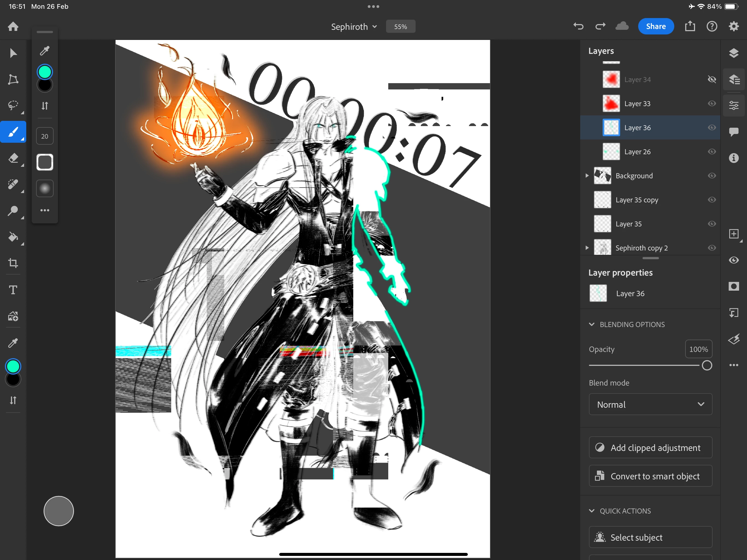Select the Paint Bucket fill tool
This screenshot has height=560, width=747.
point(13,237)
